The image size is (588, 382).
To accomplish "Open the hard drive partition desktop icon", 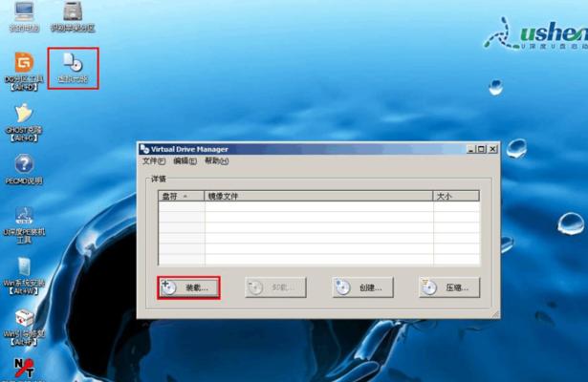I will tap(73, 16).
